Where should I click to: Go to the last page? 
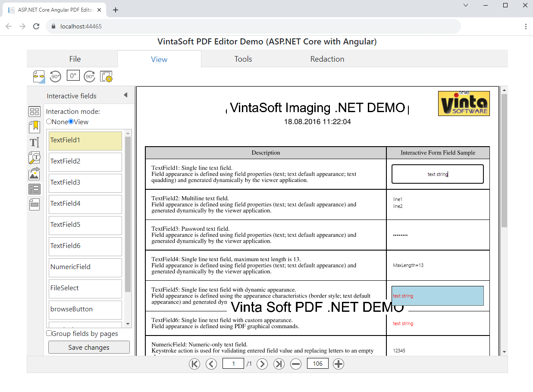[279, 364]
